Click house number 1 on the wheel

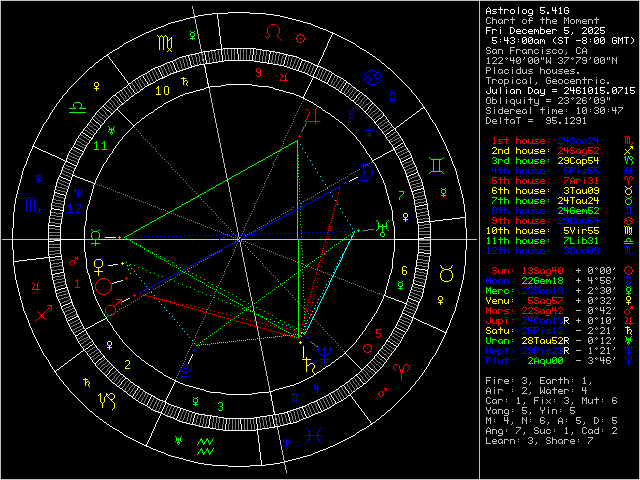[x=77, y=284]
